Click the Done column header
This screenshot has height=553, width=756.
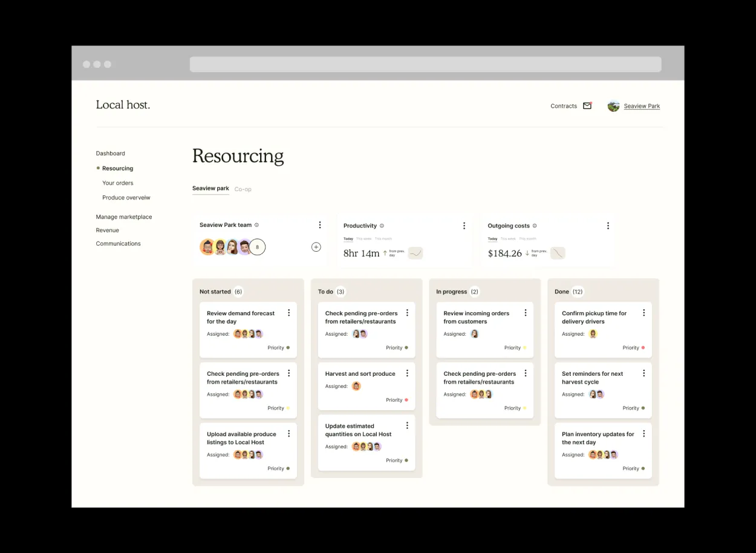click(562, 292)
